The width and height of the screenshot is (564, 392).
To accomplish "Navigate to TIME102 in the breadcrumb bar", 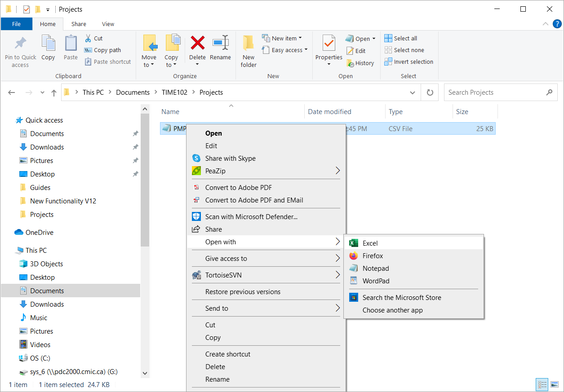I will [174, 92].
